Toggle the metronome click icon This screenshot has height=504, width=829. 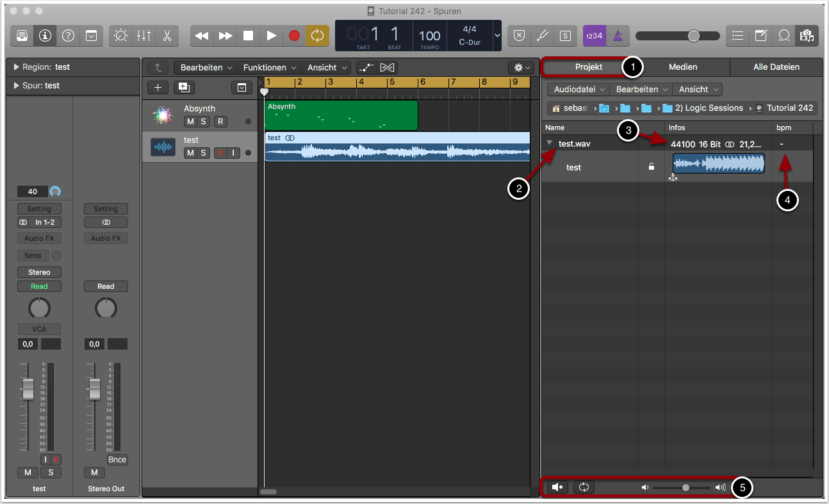point(618,36)
